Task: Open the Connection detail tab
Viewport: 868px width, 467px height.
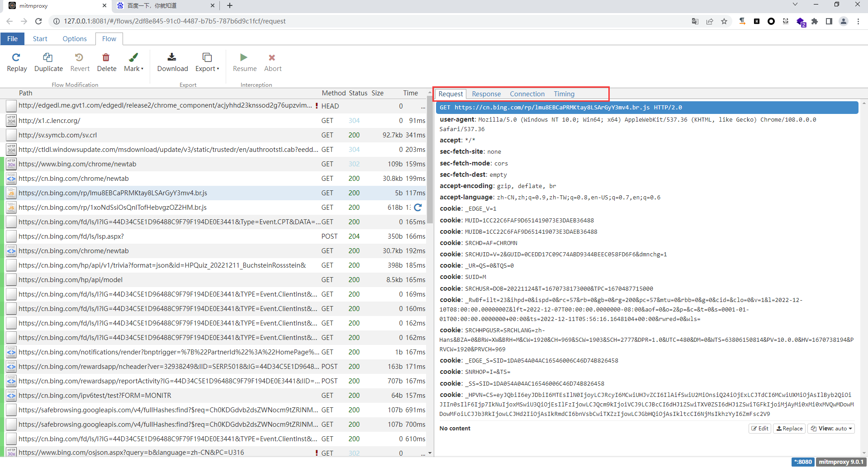Action: [527, 94]
